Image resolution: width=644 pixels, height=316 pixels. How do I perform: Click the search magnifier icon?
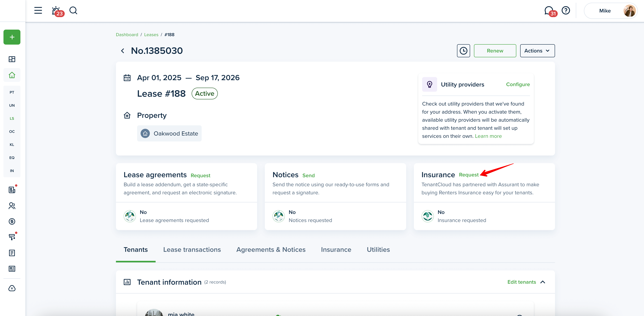[73, 11]
